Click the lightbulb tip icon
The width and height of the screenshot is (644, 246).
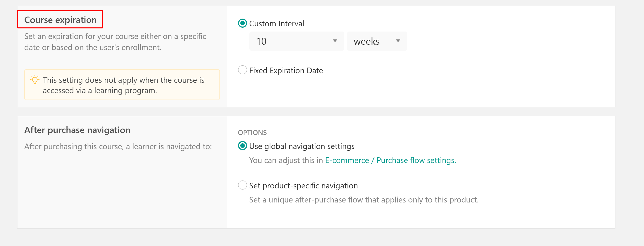pos(35,80)
